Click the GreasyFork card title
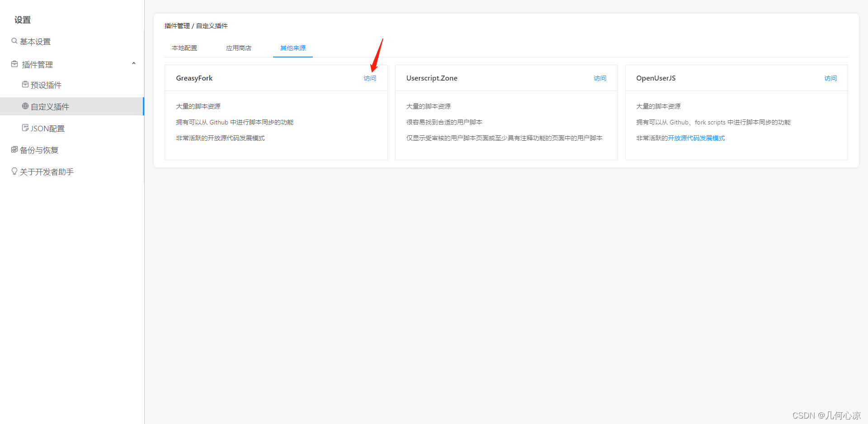868x424 pixels. [194, 78]
